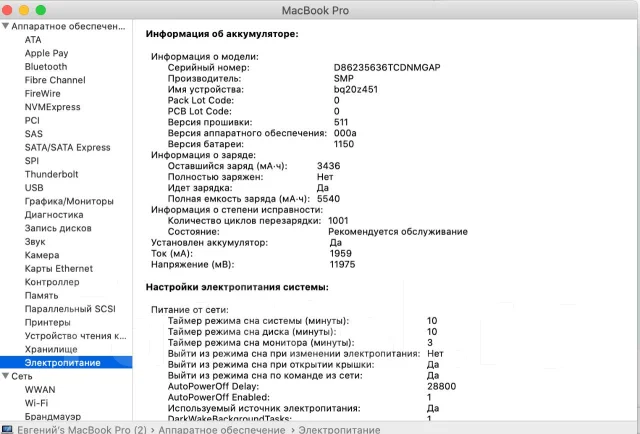The height and width of the screenshot is (434, 640).
Task: Click Аппаратное обеспечение in the path bar
Action: (x=222, y=430)
